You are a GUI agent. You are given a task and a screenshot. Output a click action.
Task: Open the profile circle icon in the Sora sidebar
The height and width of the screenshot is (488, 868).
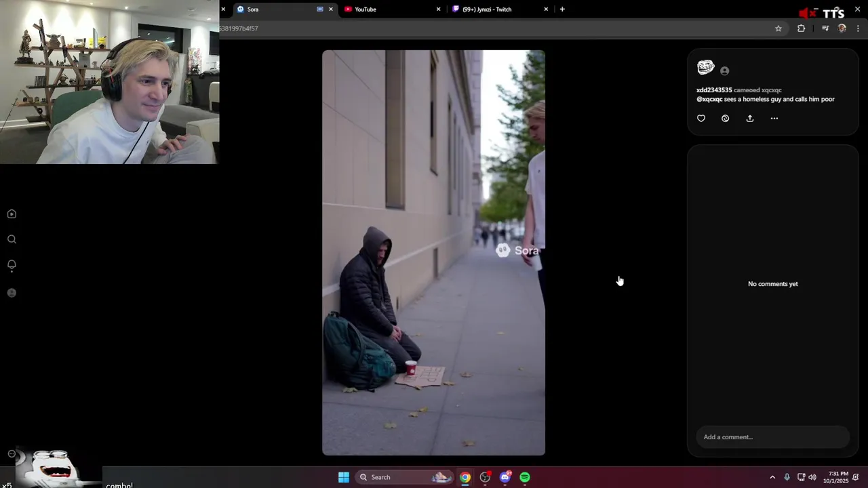point(12,293)
